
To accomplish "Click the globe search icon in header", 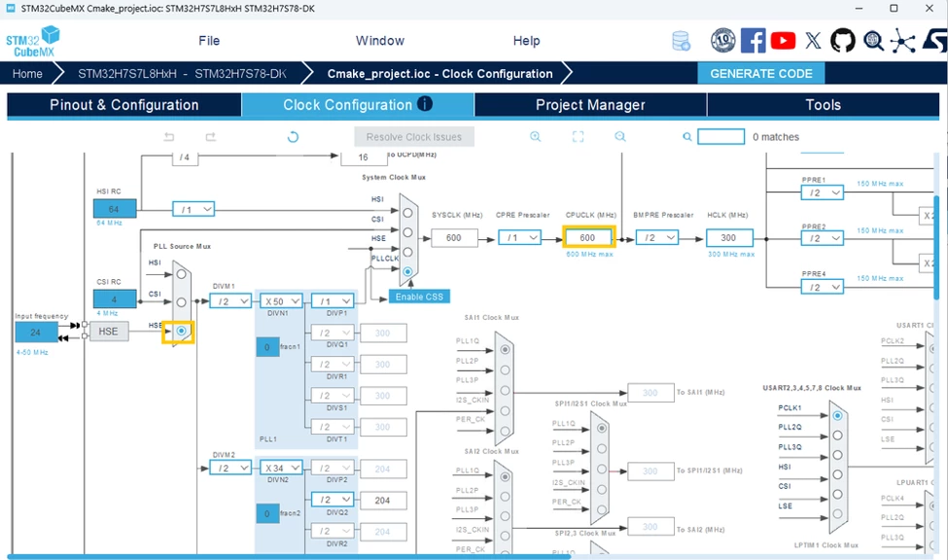I will pyautogui.click(x=873, y=41).
